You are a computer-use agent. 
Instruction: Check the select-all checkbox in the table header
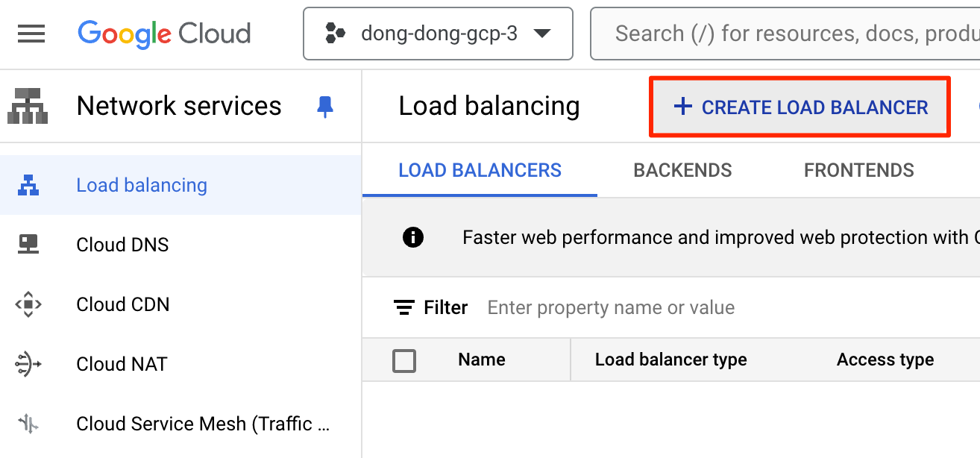404,361
